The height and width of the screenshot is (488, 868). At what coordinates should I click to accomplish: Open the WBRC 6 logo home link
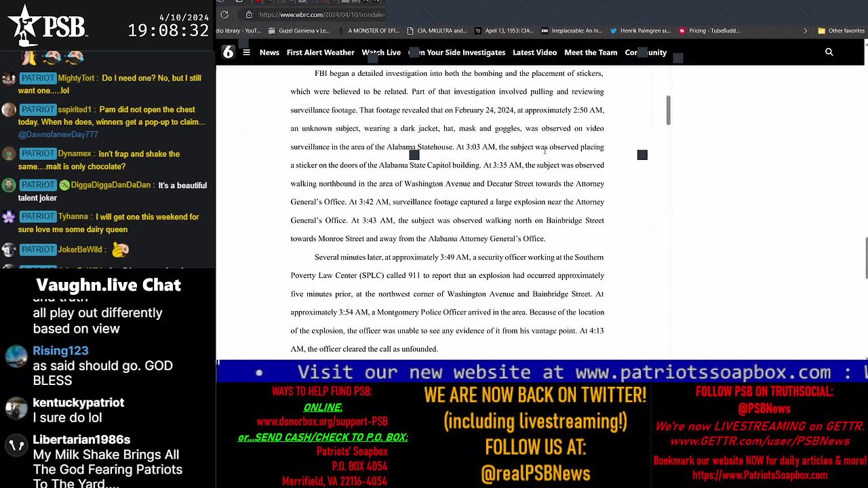coord(229,52)
